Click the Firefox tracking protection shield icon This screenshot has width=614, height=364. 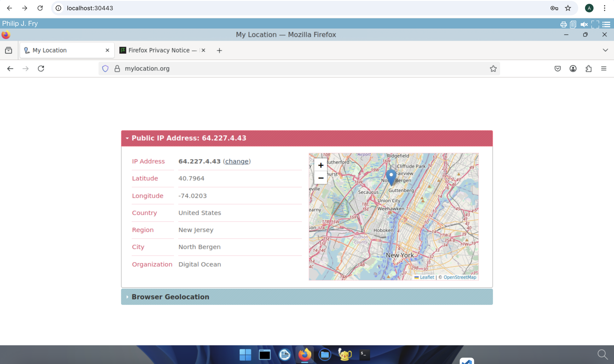point(105,68)
